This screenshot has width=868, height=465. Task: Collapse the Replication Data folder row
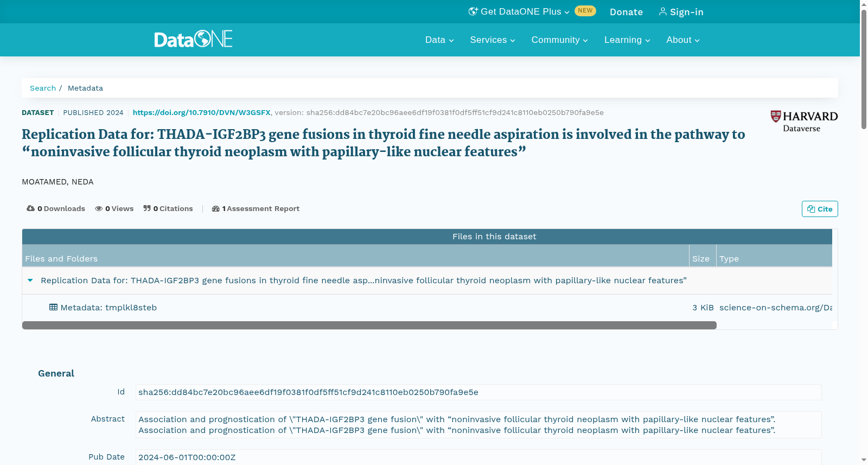point(30,281)
